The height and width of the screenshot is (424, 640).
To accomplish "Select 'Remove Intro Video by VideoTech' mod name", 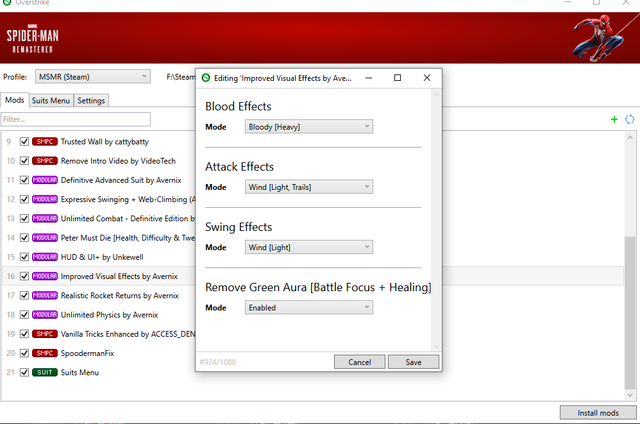I will point(118,161).
